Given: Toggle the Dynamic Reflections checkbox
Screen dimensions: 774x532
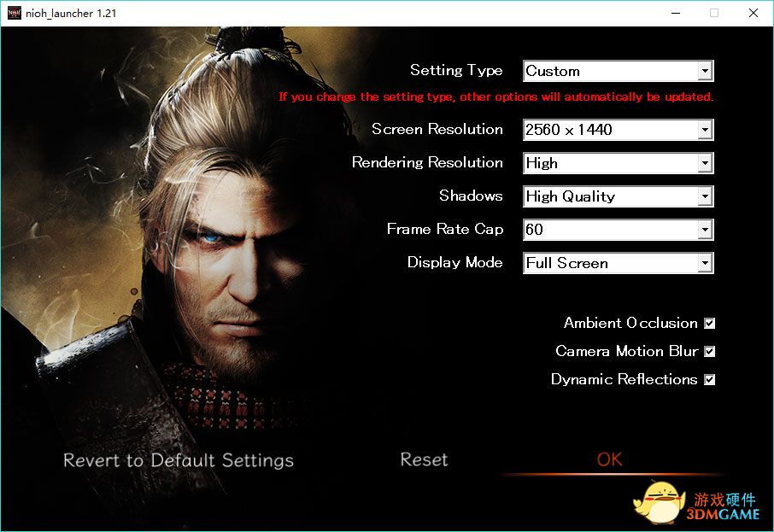Looking at the screenshot, I should pyautogui.click(x=710, y=379).
